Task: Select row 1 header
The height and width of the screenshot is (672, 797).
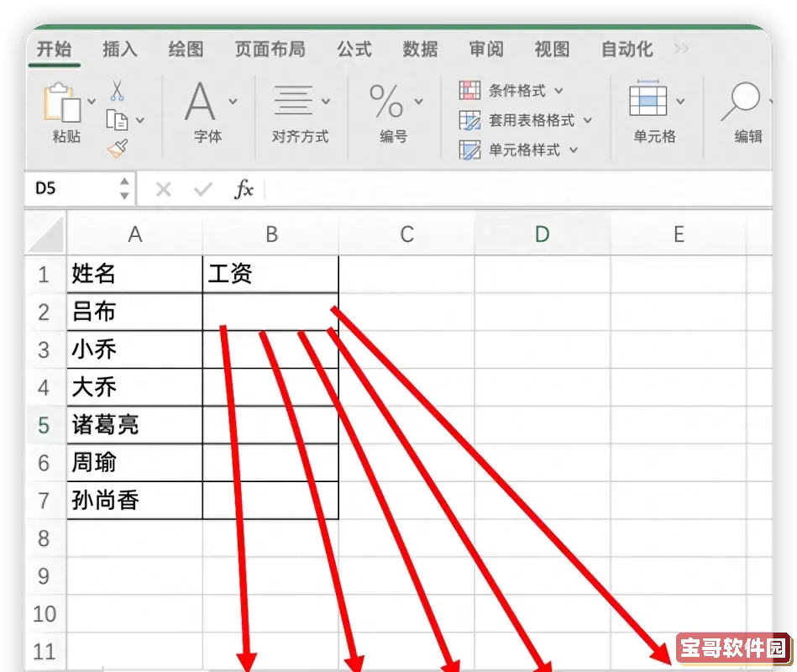Action: (x=45, y=275)
